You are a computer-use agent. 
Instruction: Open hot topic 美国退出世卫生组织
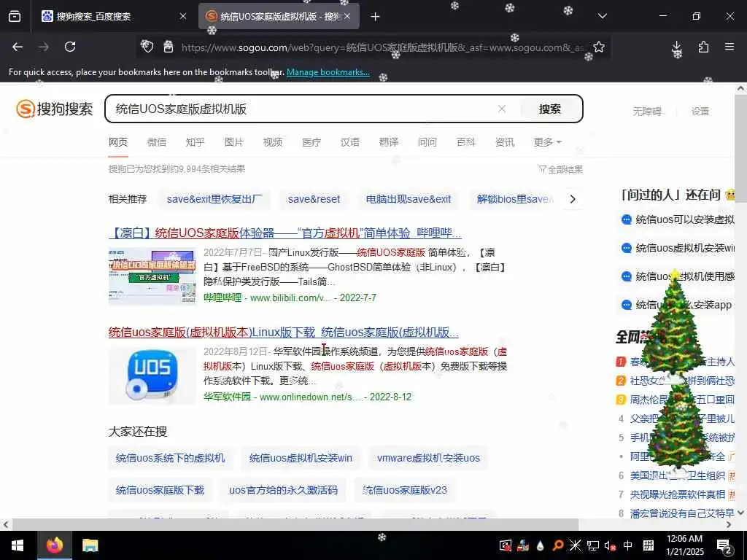(678, 475)
